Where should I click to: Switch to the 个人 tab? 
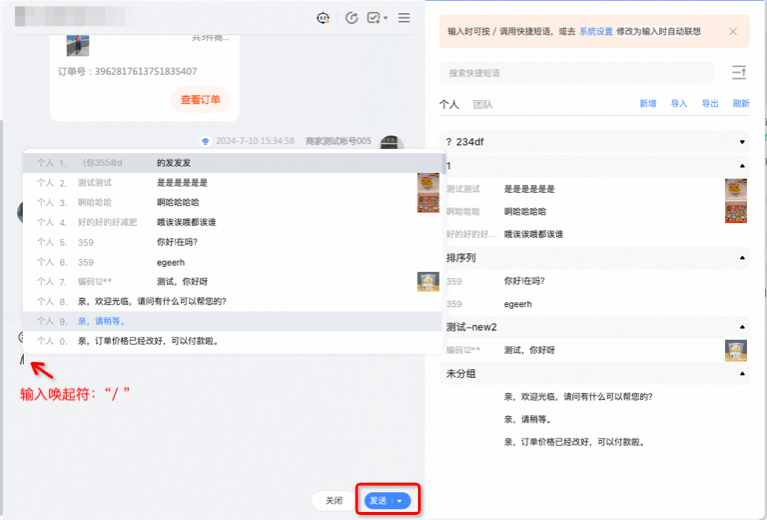(449, 104)
